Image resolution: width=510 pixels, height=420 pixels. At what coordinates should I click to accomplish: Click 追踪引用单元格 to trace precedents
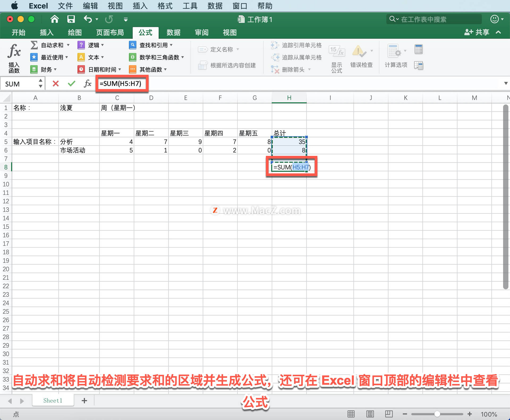[275, 45]
